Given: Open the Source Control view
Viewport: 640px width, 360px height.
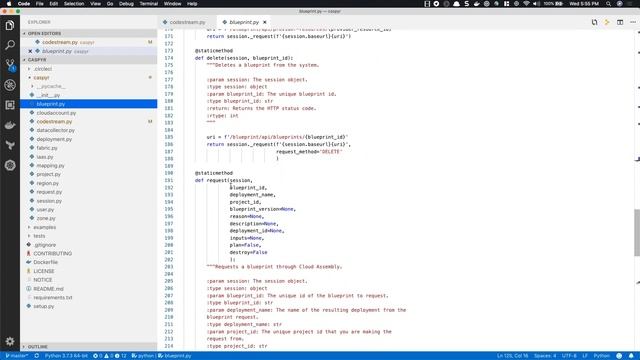Looking at the screenshot, I should [10, 65].
